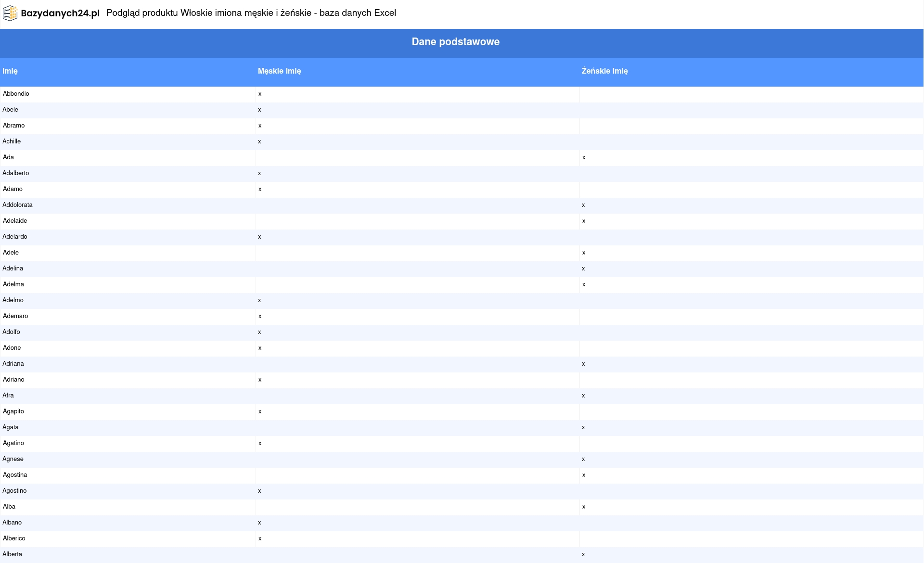
Task: Click the female x mark for Agnese
Action: click(583, 459)
